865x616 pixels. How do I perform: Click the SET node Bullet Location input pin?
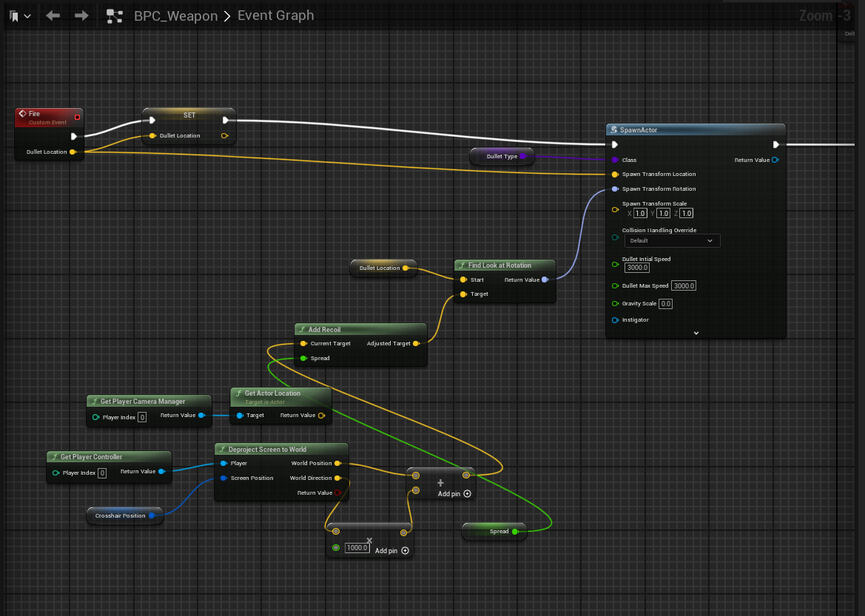pyautogui.click(x=153, y=135)
